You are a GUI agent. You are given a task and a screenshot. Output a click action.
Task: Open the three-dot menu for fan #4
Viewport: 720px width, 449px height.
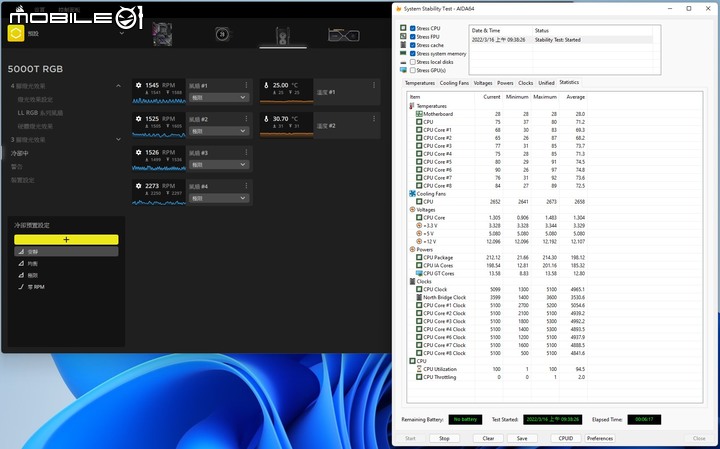[x=247, y=185]
